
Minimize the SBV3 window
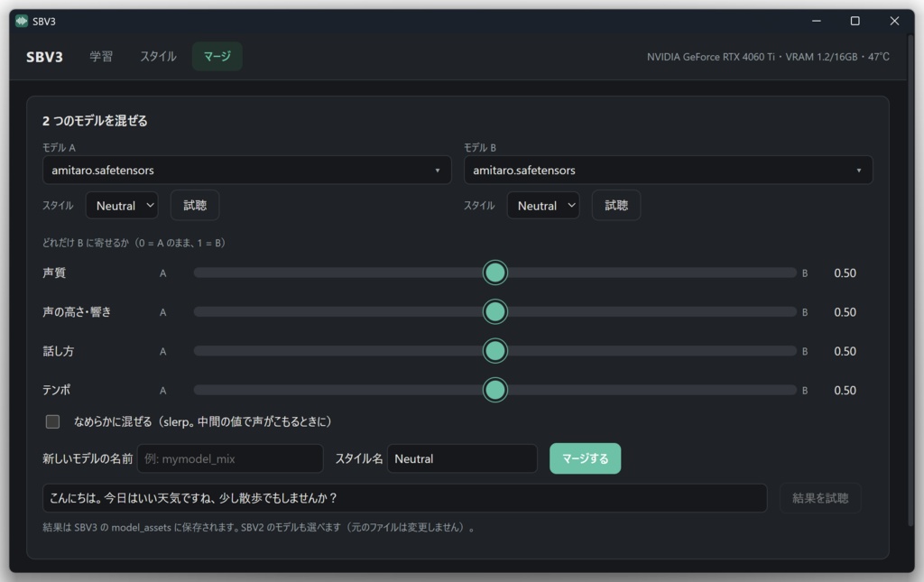(816, 22)
